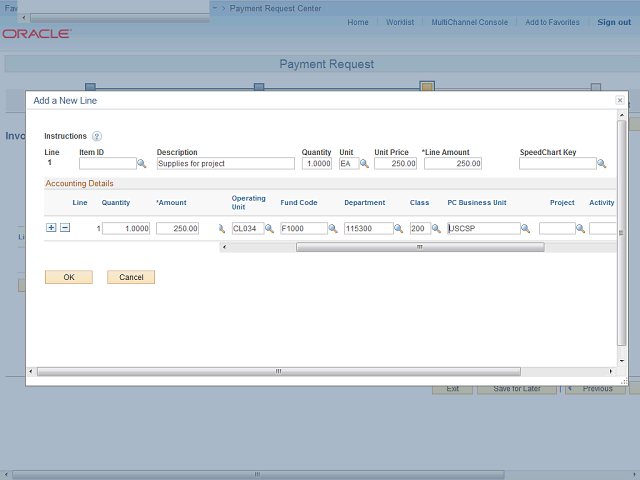Add a new accounting line with plus button
The image size is (640, 480).
[x=51, y=228]
